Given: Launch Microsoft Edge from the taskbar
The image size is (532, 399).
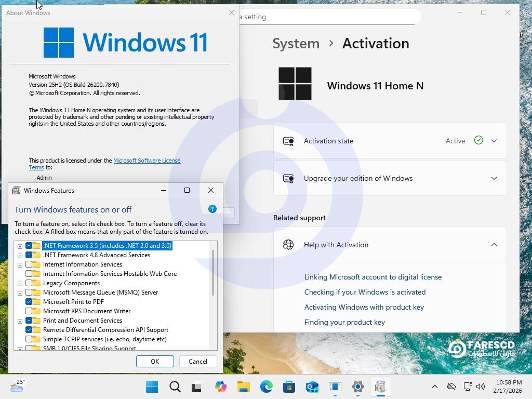Looking at the screenshot, I should coord(267,387).
